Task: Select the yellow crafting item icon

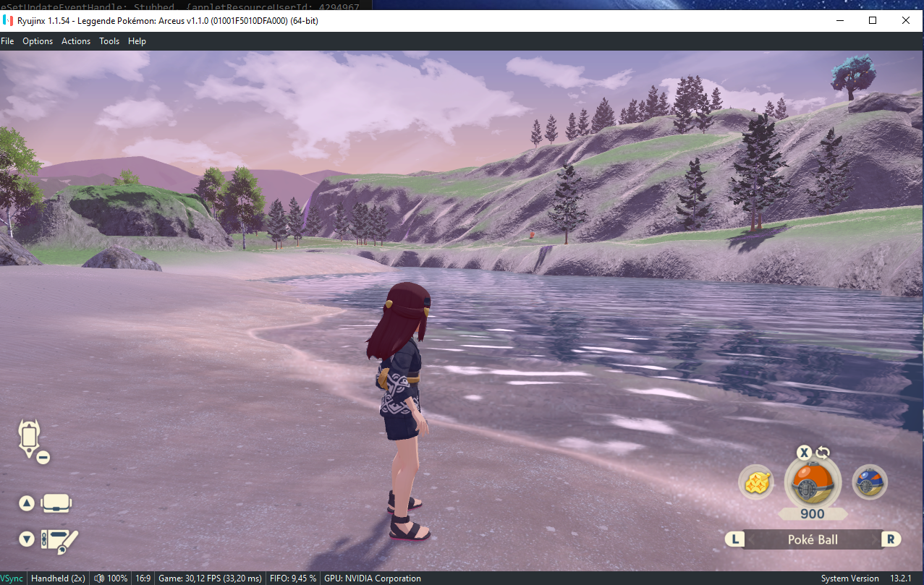Action: 756,482
